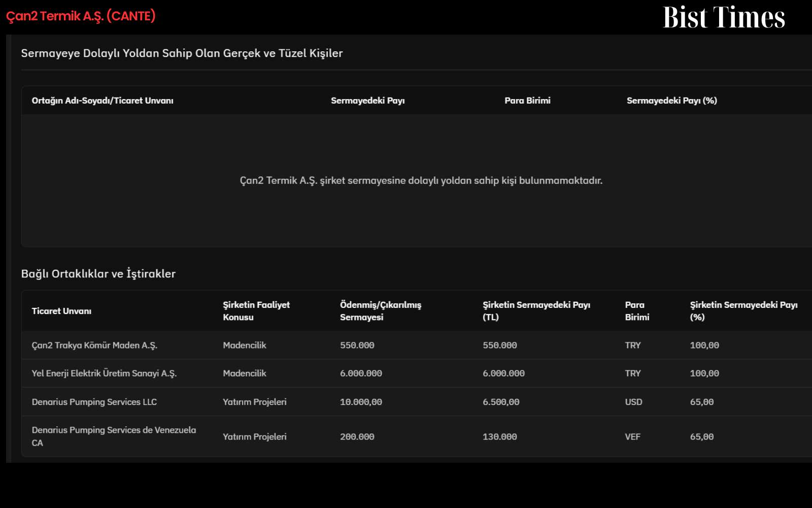Click lower table's Para Birimi header
The width and height of the screenshot is (812, 508).
637,311
